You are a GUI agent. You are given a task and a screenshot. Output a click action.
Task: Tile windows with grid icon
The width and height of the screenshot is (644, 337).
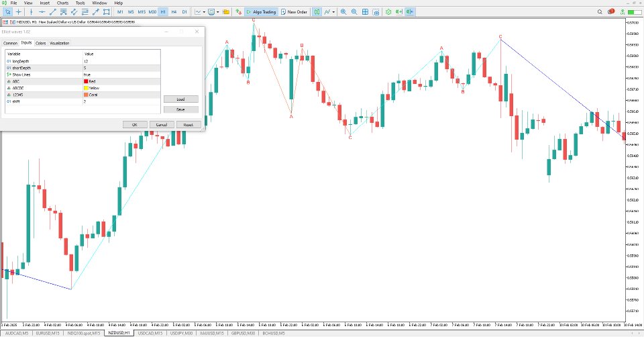point(365,12)
